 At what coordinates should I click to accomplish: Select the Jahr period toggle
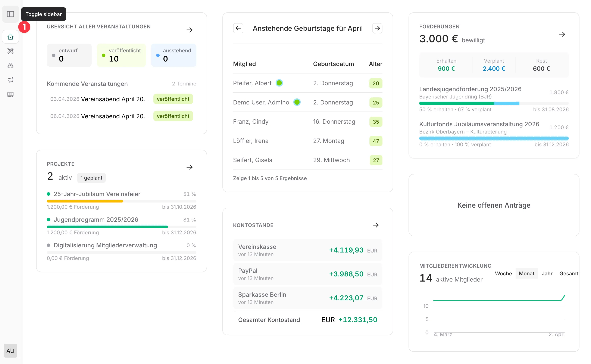click(547, 273)
